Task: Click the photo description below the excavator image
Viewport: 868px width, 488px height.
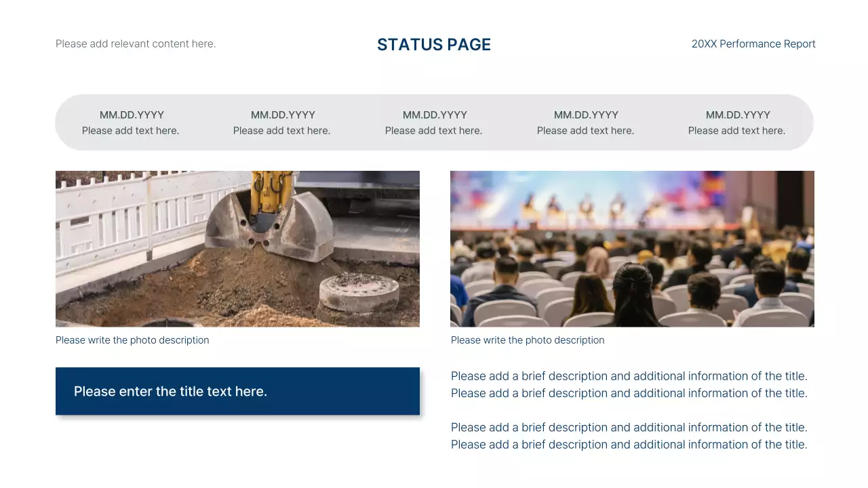Action: pos(132,340)
